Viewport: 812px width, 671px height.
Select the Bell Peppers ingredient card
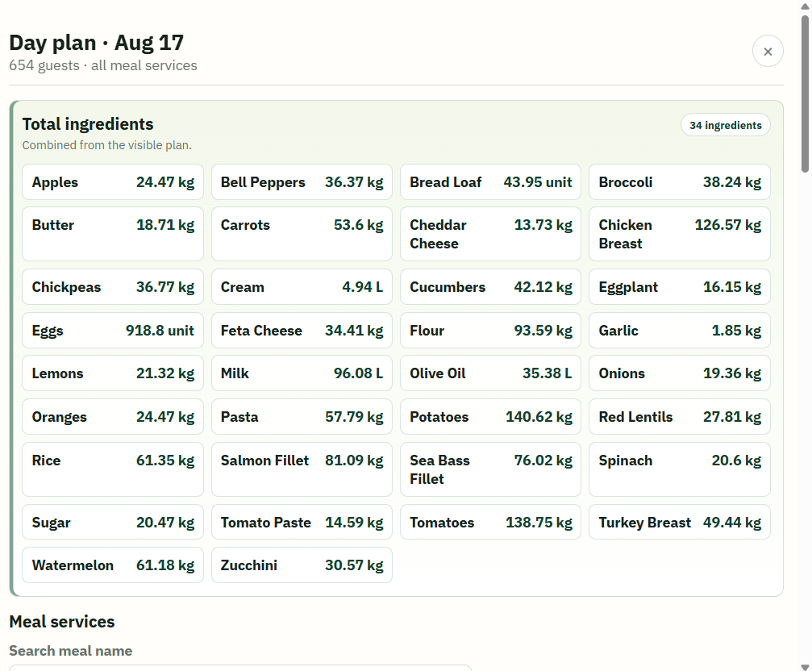(x=302, y=182)
